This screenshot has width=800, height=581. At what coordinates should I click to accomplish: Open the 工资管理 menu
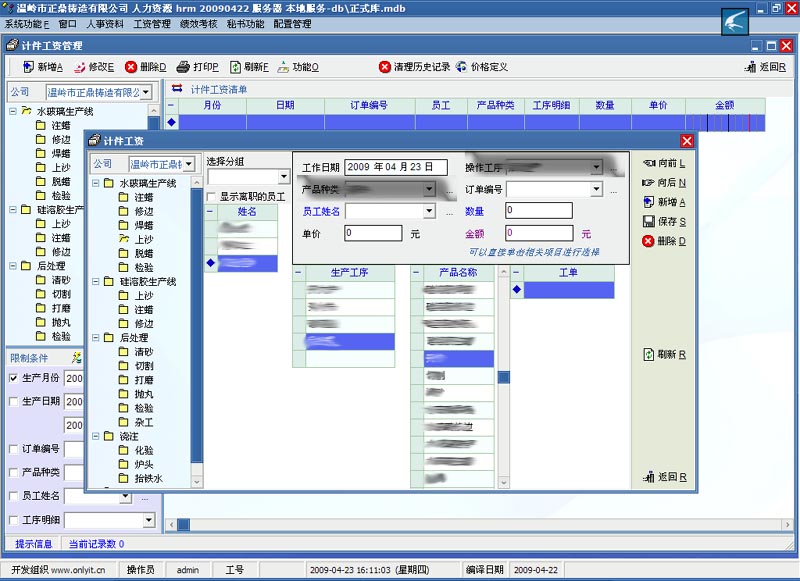pos(151,23)
